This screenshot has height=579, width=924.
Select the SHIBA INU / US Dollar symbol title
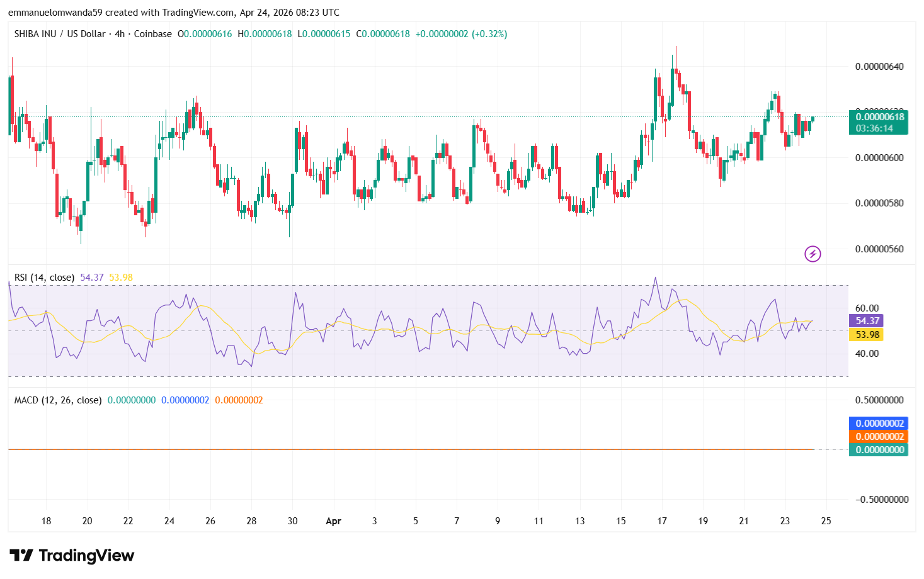[60, 34]
